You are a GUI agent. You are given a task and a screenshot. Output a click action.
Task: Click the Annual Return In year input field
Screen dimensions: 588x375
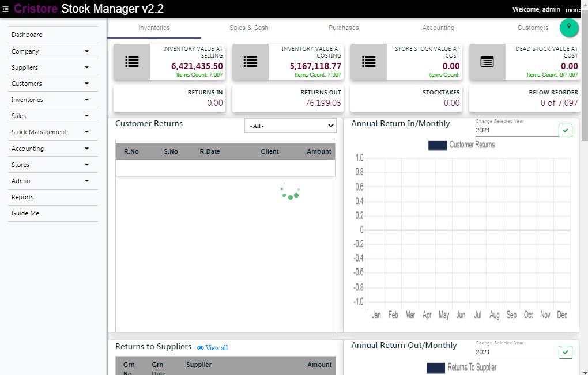coord(515,131)
